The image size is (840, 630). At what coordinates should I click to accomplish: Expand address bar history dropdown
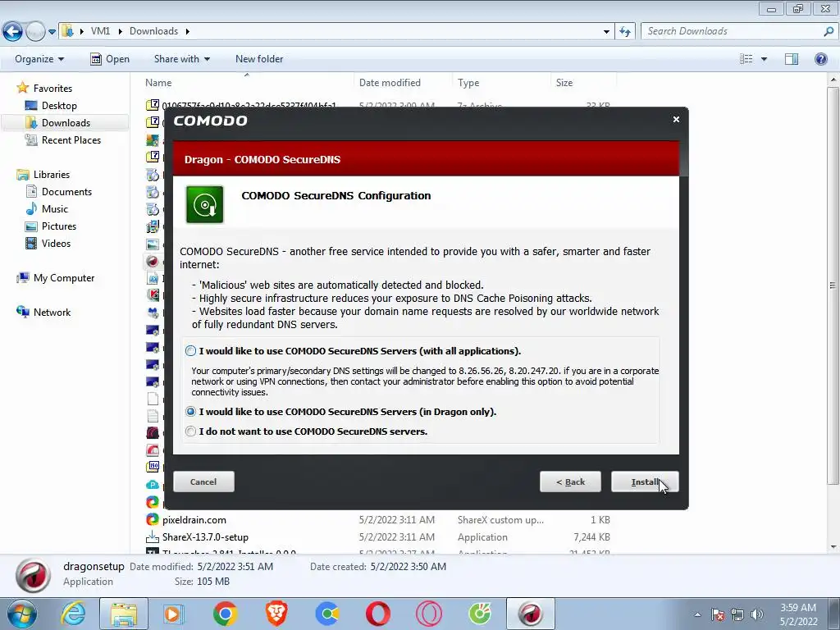(x=606, y=31)
